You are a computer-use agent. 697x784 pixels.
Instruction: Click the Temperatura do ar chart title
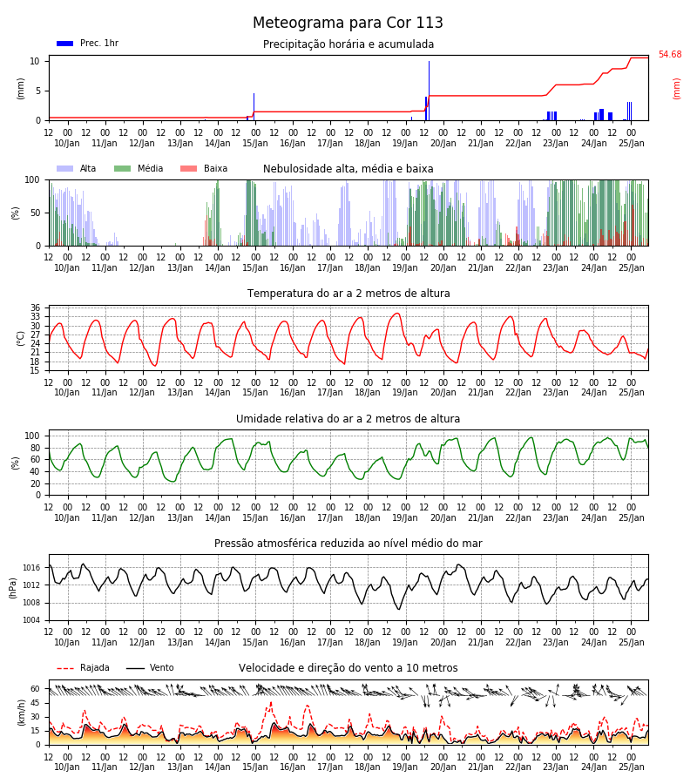pos(348,293)
